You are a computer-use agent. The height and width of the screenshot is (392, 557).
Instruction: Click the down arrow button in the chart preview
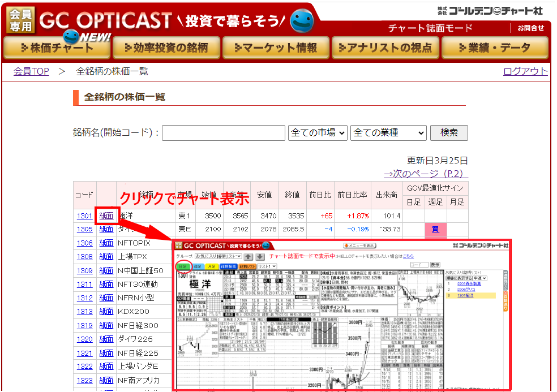260,256
